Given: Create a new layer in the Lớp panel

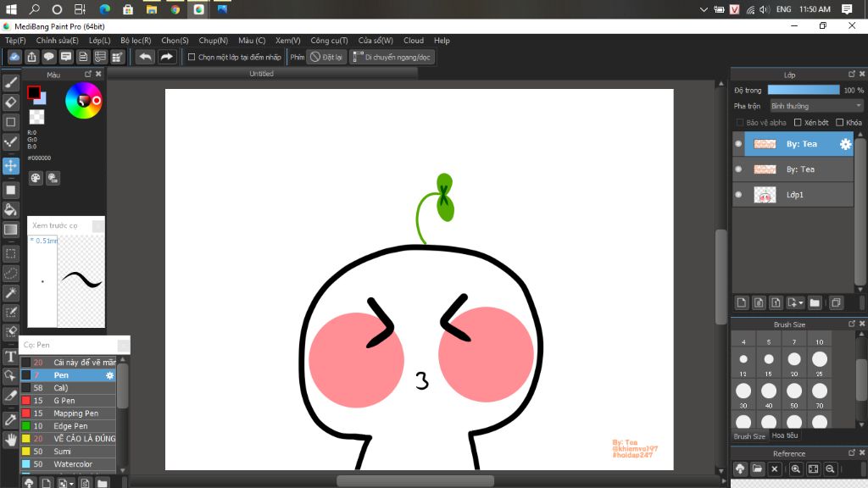Looking at the screenshot, I should click(x=741, y=302).
